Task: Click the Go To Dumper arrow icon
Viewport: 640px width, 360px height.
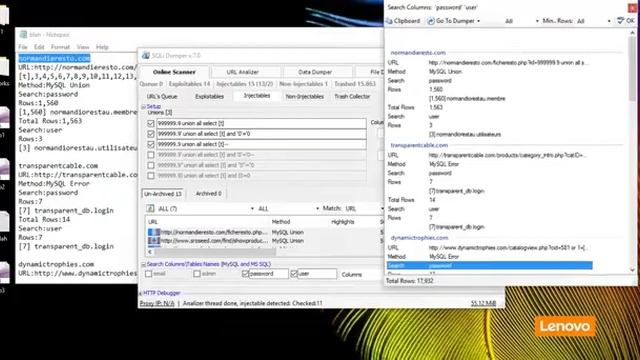Action: (431, 21)
